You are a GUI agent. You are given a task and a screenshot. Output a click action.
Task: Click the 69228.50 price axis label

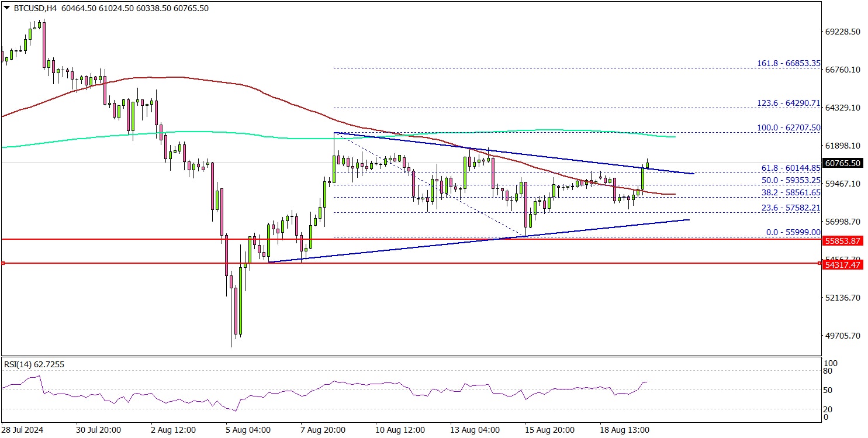842,32
